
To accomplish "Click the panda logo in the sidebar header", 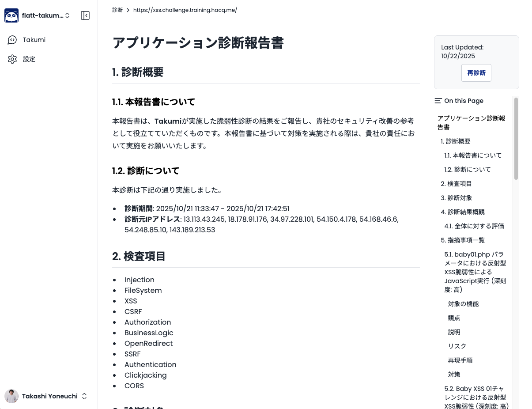I will (11, 15).
